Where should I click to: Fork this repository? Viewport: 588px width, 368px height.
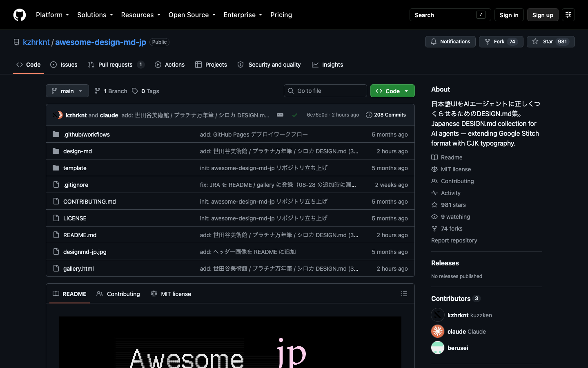[501, 42]
